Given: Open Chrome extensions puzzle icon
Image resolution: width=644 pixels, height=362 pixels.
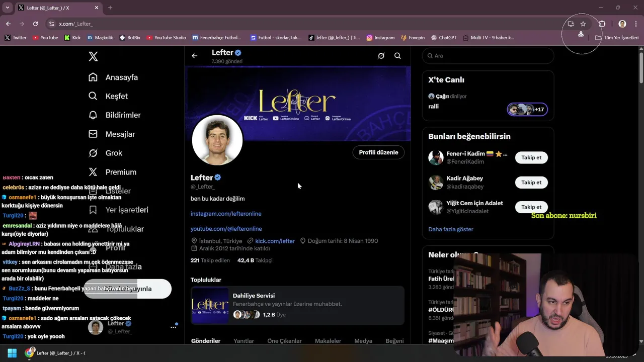Looking at the screenshot, I should [602, 24].
